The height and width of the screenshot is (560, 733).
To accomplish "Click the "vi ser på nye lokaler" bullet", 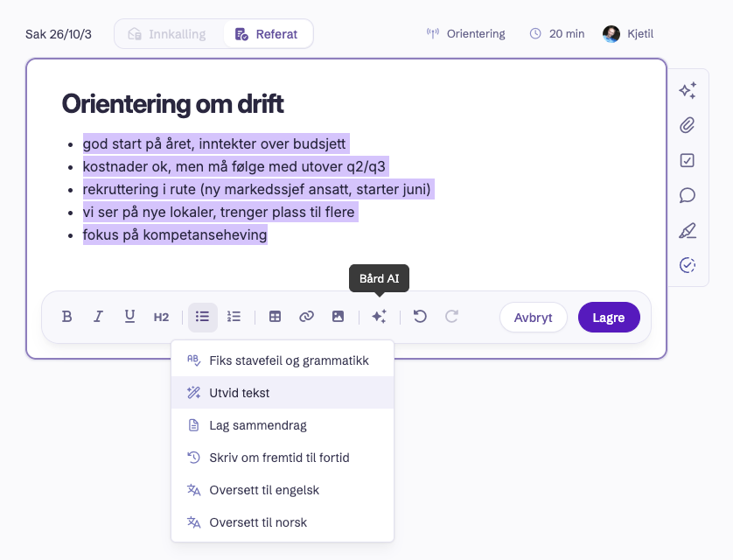I will [x=219, y=213].
